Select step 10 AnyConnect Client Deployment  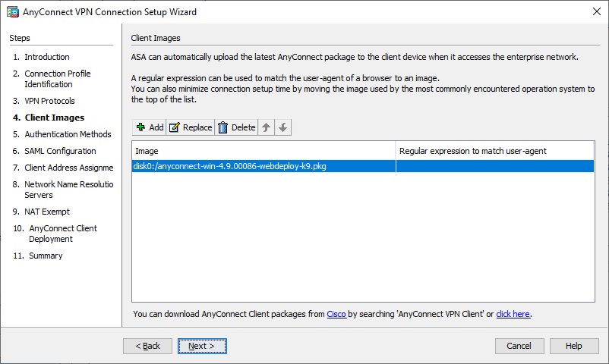click(x=55, y=234)
